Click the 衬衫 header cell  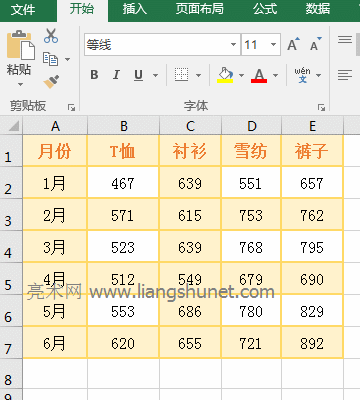pos(190,151)
